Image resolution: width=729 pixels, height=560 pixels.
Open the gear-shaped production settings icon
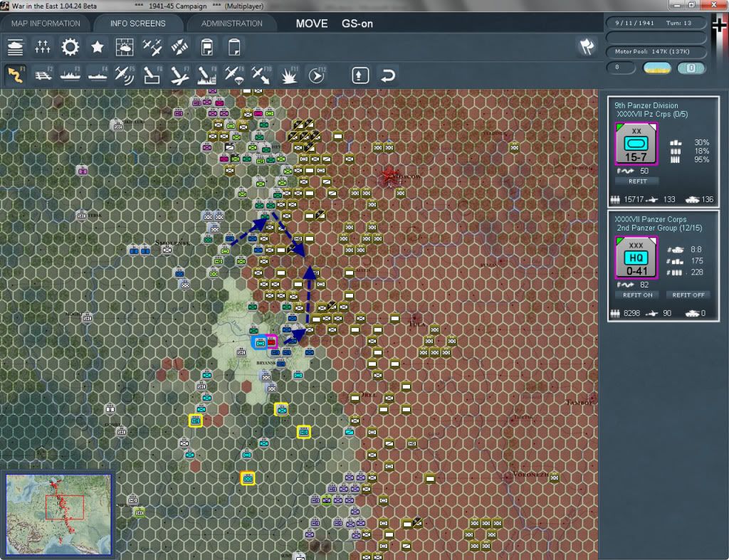[x=70, y=47]
